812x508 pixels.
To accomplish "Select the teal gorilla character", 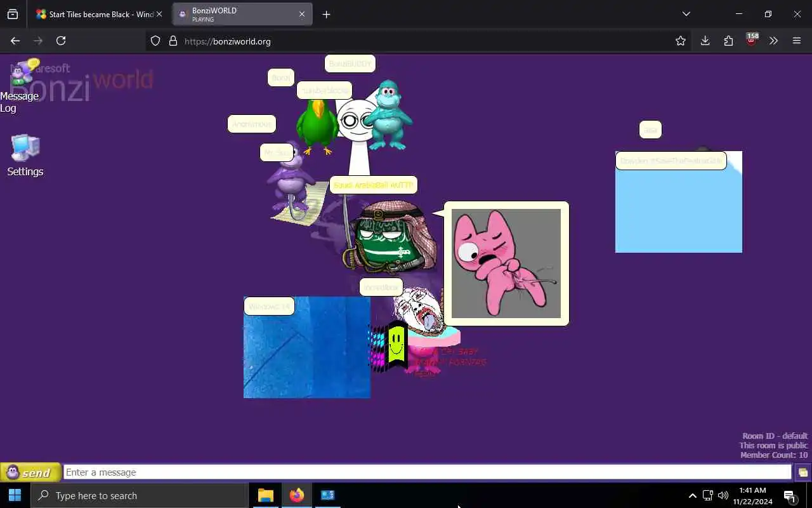I will (388, 115).
